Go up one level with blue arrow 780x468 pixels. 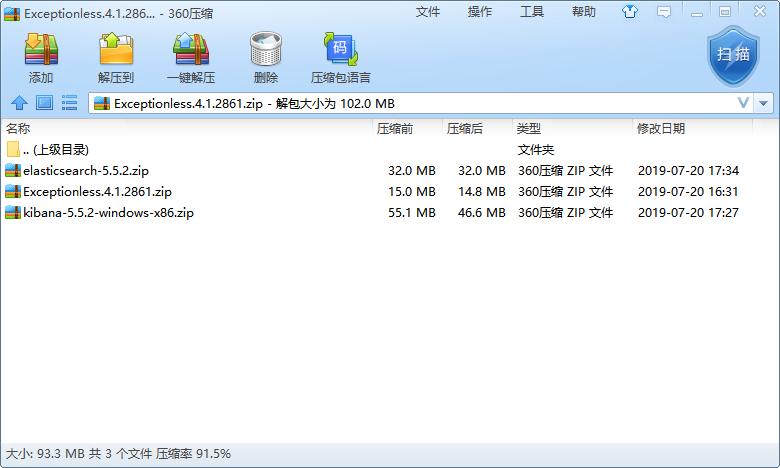[x=19, y=103]
